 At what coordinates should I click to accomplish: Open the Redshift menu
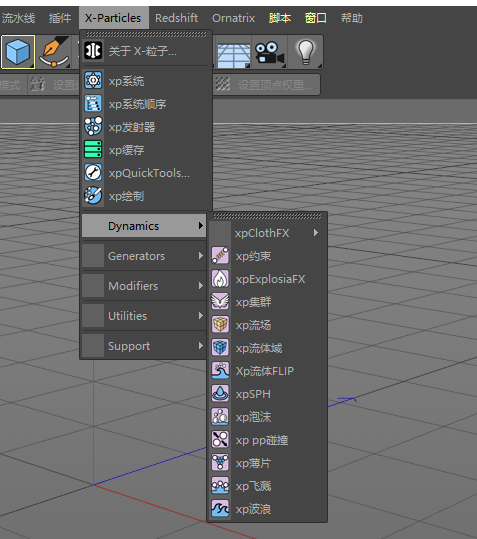pos(176,18)
